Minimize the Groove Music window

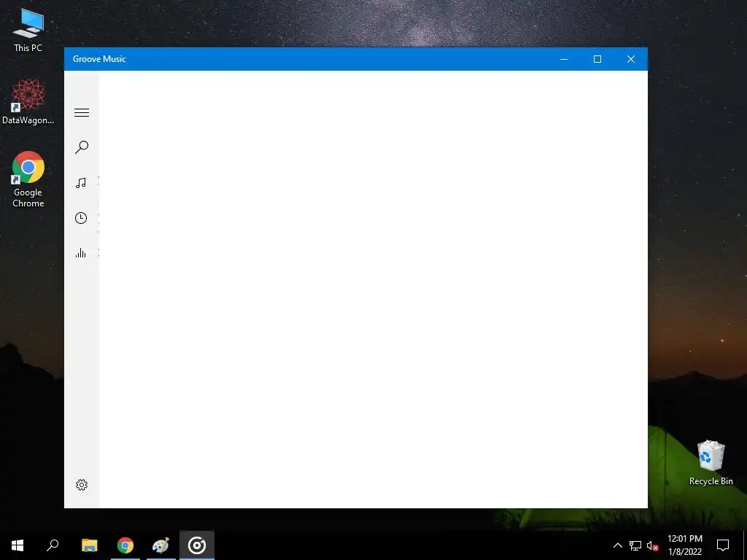[564, 59]
